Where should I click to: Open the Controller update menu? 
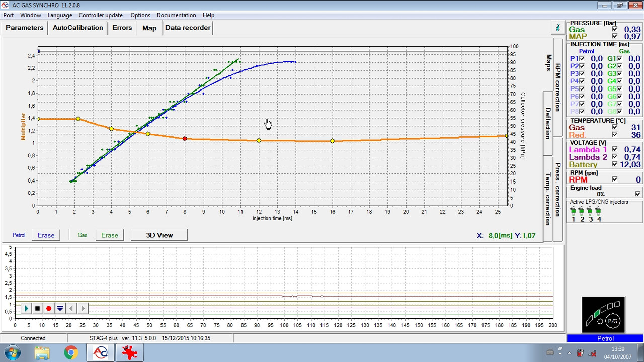pyautogui.click(x=101, y=15)
